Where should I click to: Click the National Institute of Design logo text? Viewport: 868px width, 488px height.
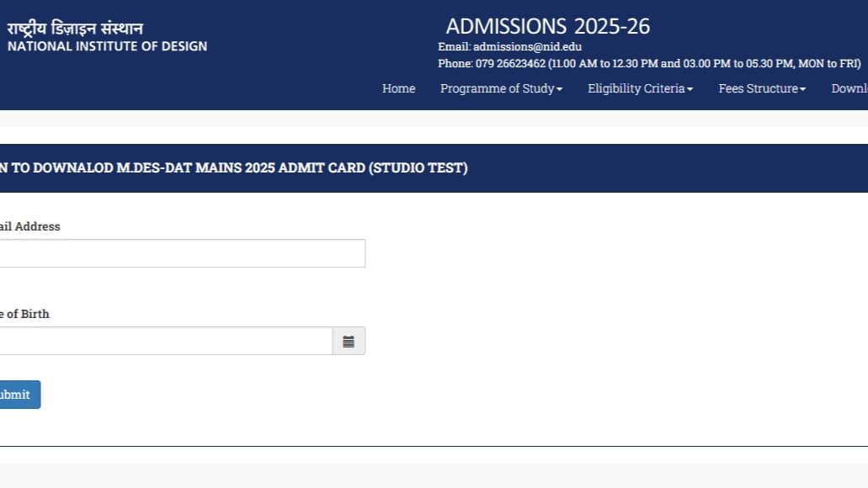[x=107, y=46]
